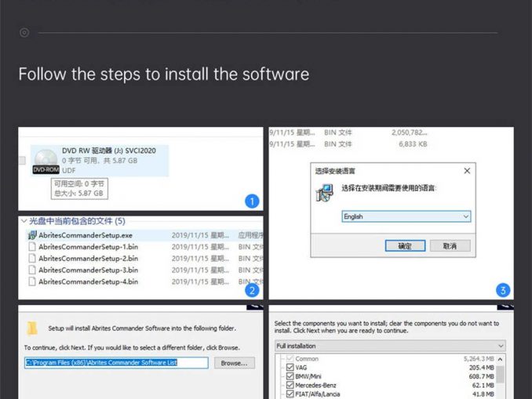Click the components list scrollbar up arrow

[x=501, y=359]
